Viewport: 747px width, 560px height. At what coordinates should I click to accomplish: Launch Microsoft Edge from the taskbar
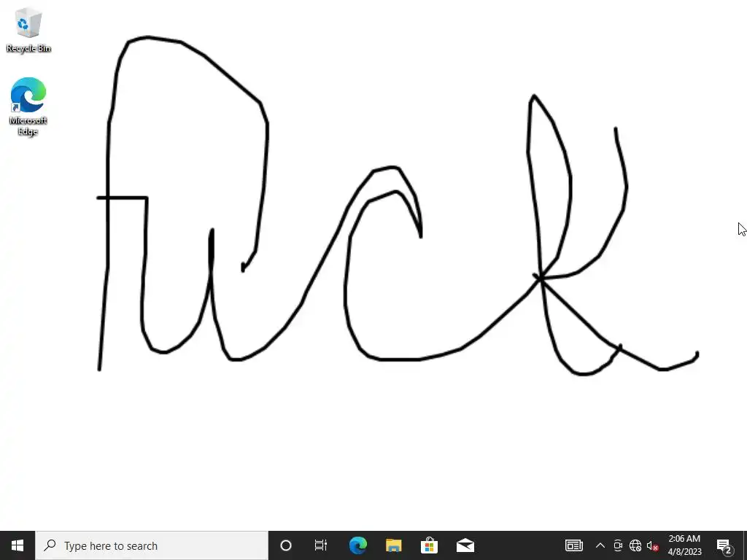(357, 545)
